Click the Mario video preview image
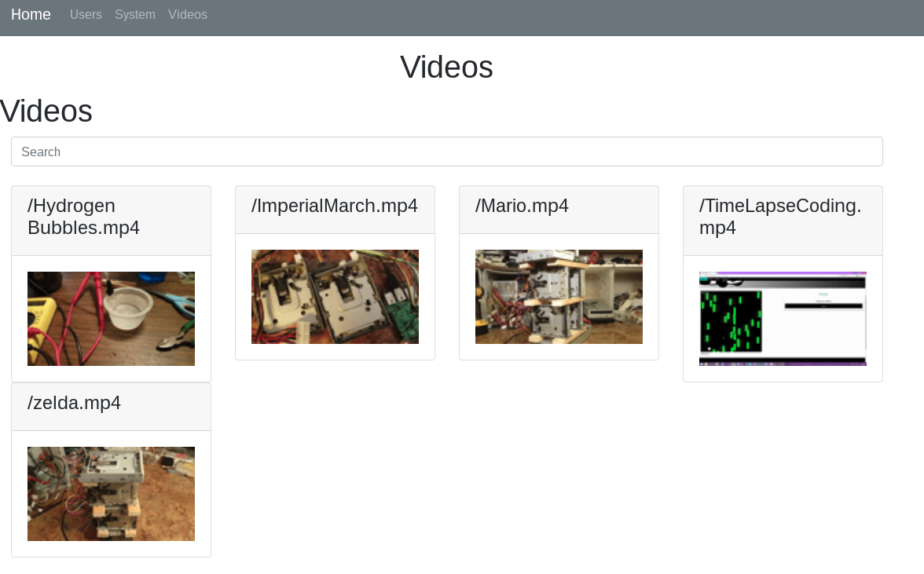 (559, 297)
